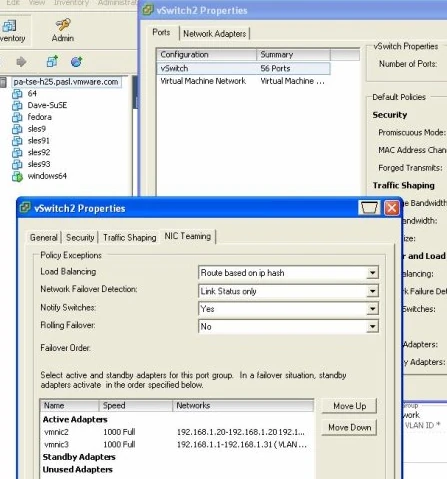Click the Name column header in adapters list
This screenshot has height=479, width=447.
click(x=70, y=405)
